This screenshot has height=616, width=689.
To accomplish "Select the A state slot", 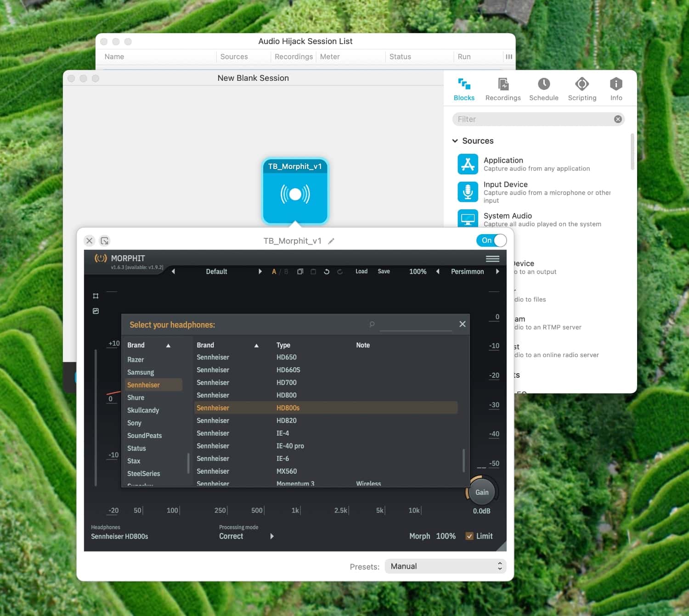I will 274,272.
